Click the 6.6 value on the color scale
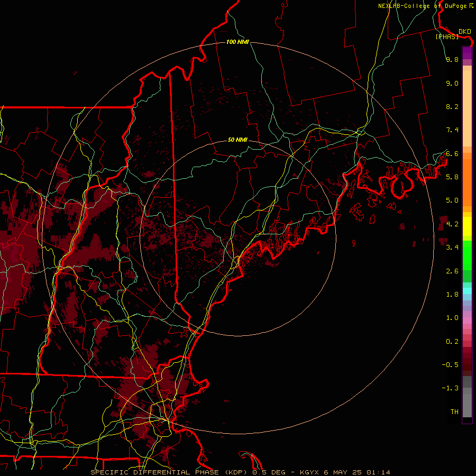Image resolution: width=476 pixels, height=476 pixels. point(452,153)
